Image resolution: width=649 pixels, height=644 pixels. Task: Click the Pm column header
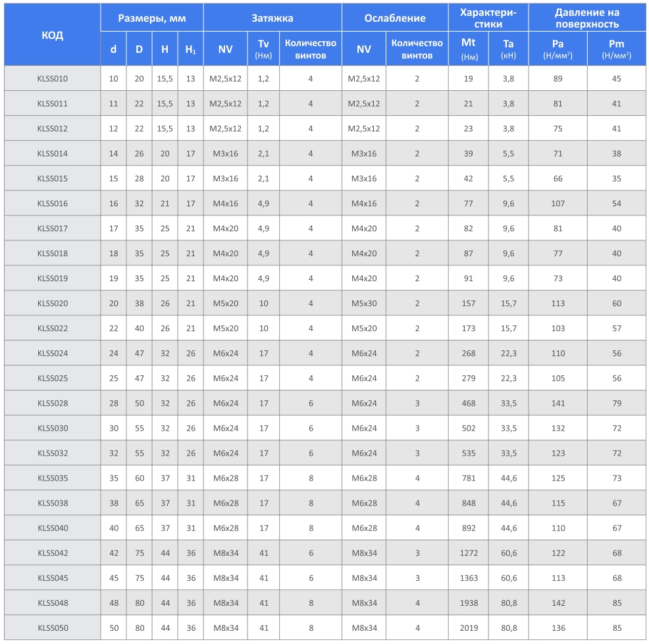[x=616, y=49]
